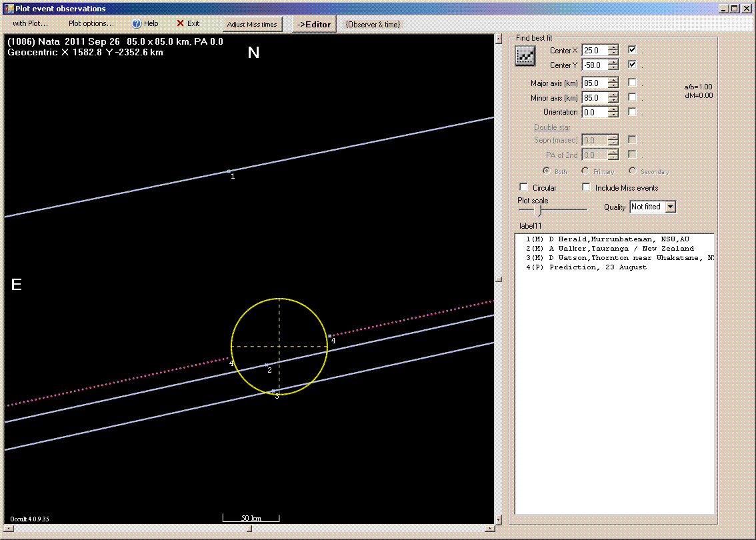Select the Both radio button
This screenshot has height=540, width=756.
(x=546, y=171)
